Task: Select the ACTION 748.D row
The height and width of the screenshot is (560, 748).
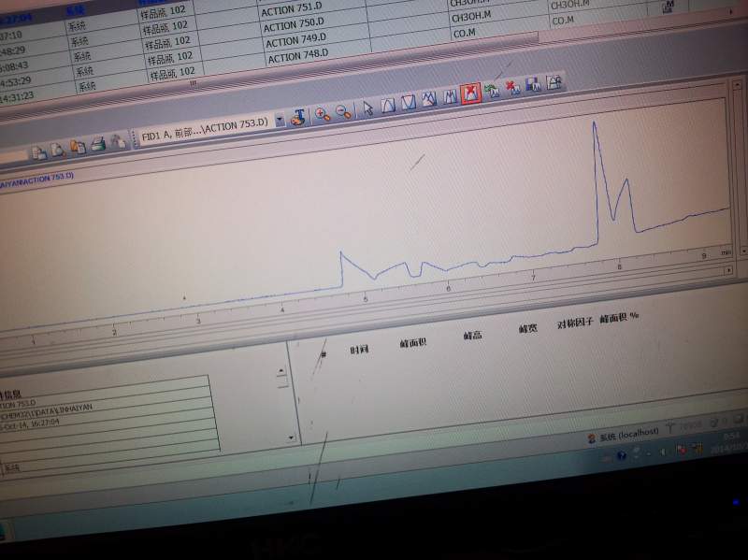Action: (x=297, y=56)
